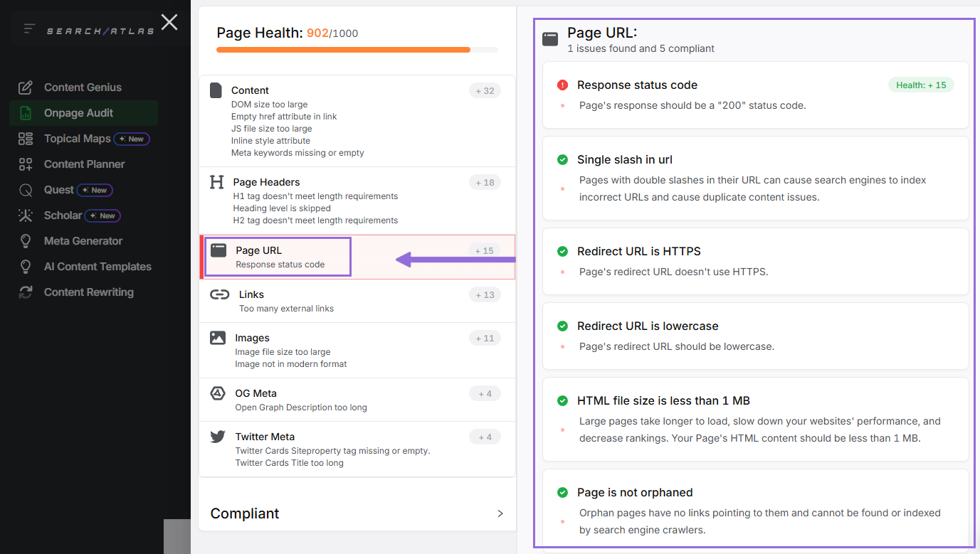Click the Images panel icon

click(x=216, y=337)
